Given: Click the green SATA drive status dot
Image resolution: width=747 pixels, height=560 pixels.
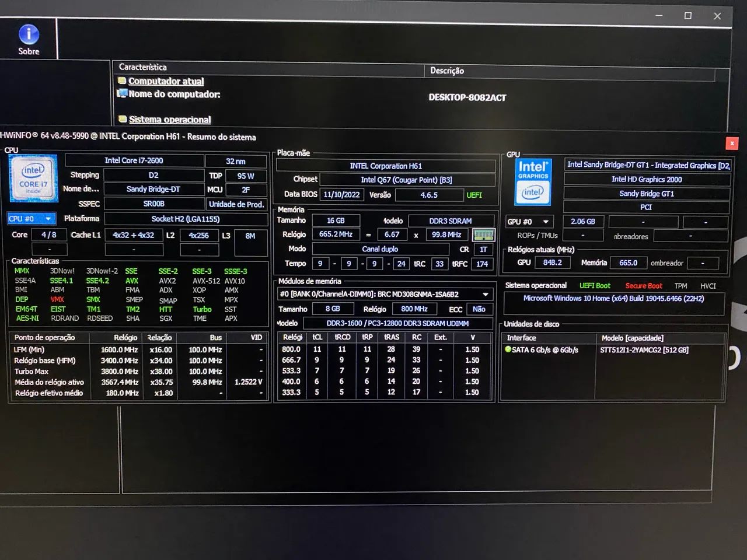Looking at the screenshot, I should (508, 349).
